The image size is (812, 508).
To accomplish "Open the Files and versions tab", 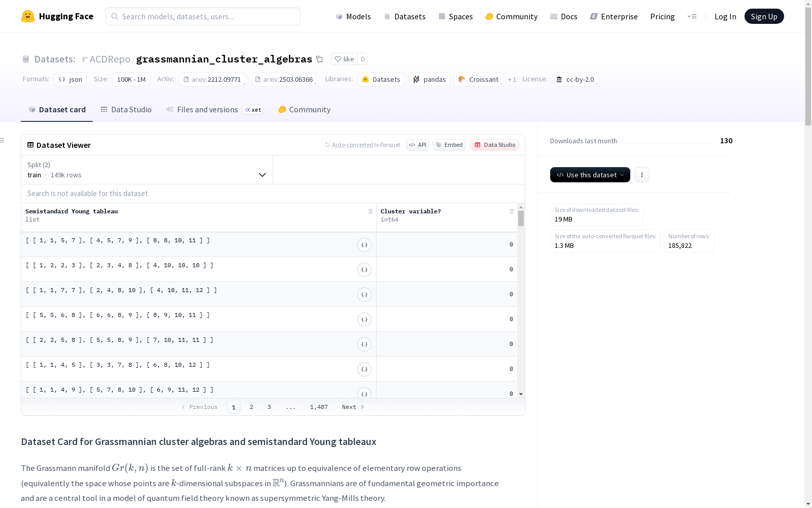I will 215,110.
